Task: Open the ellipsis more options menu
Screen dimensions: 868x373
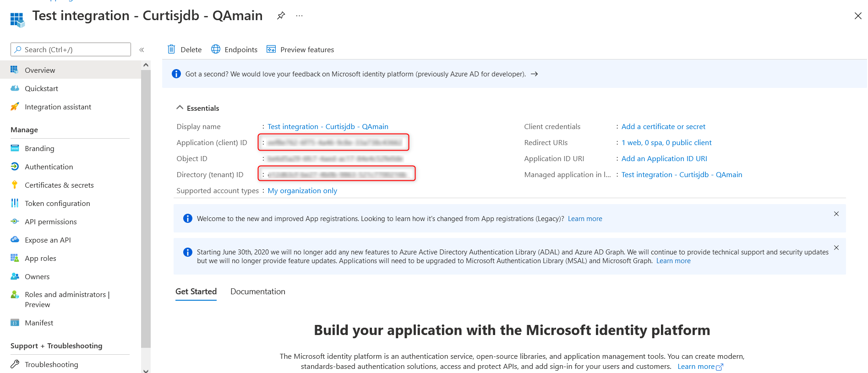Action: pyautogui.click(x=300, y=16)
